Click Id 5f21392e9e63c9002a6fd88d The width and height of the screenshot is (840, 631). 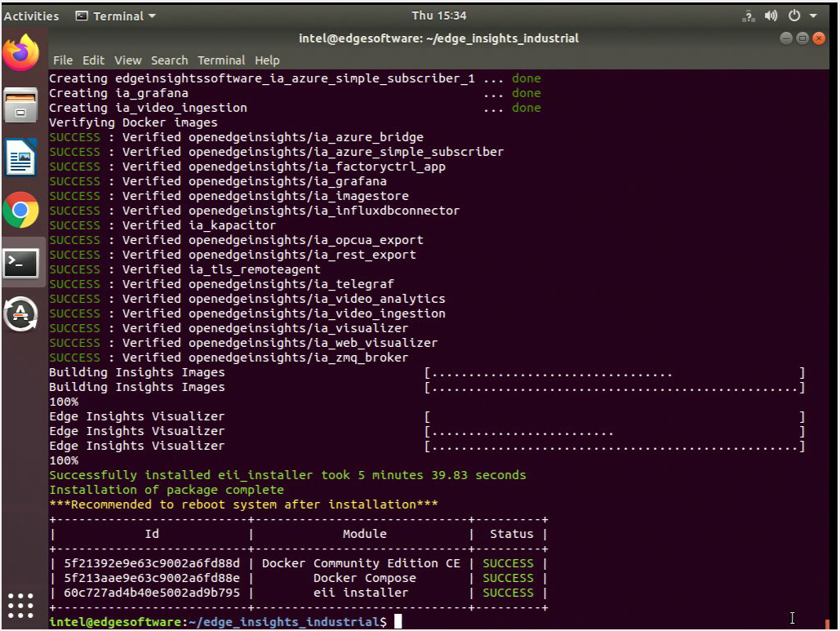(x=152, y=563)
